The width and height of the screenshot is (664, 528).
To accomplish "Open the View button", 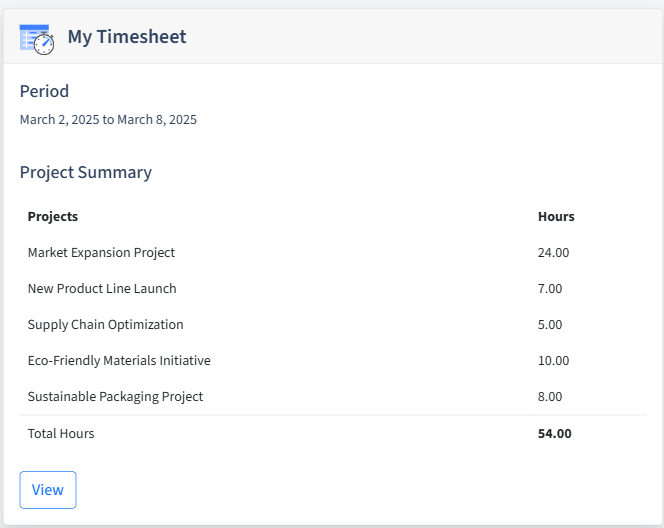I will click(48, 490).
